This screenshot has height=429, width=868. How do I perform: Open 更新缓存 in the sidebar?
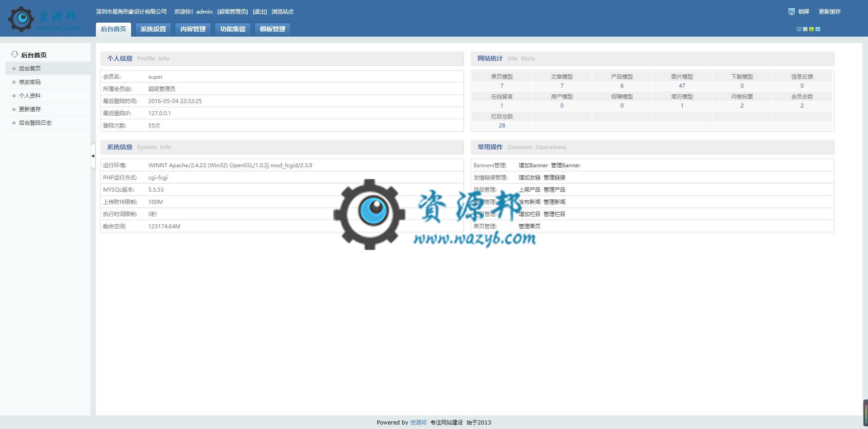coord(30,109)
